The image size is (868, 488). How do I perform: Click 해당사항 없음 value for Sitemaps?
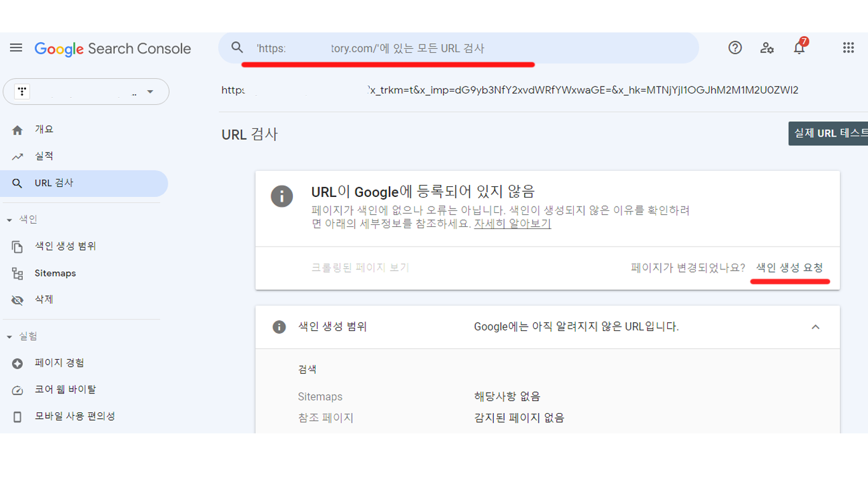pos(507,396)
